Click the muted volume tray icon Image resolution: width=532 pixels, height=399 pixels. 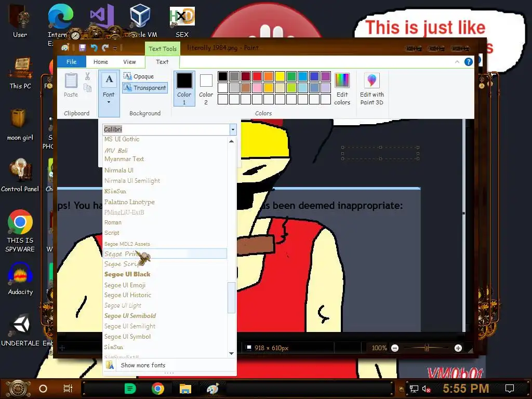[426, 389]
